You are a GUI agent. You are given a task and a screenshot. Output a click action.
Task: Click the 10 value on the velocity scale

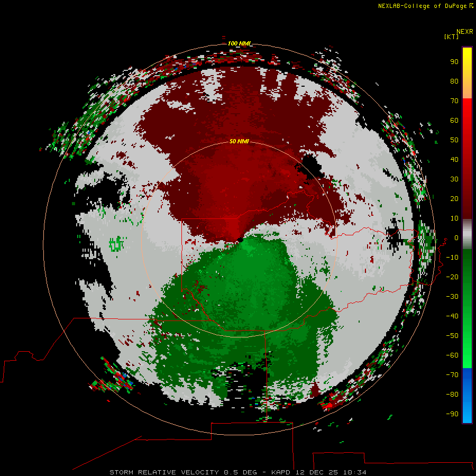(454, 218)
